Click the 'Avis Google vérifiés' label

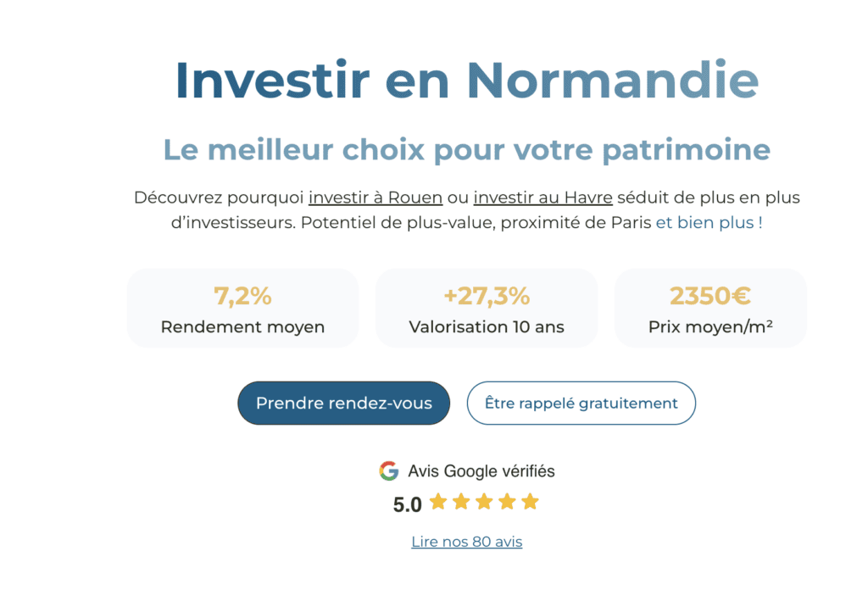(x=482, y=470)
